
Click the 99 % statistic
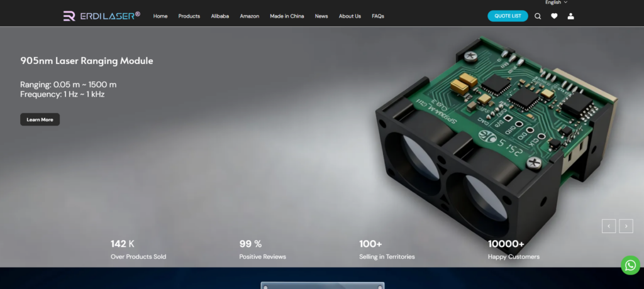click(x=250, y=244)
